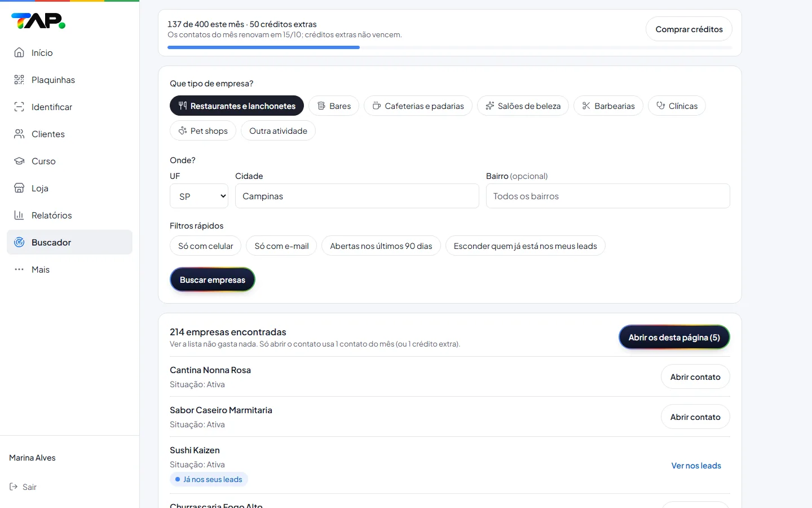Click the Salões de beleza sparkle icon

tap(490, 106)
